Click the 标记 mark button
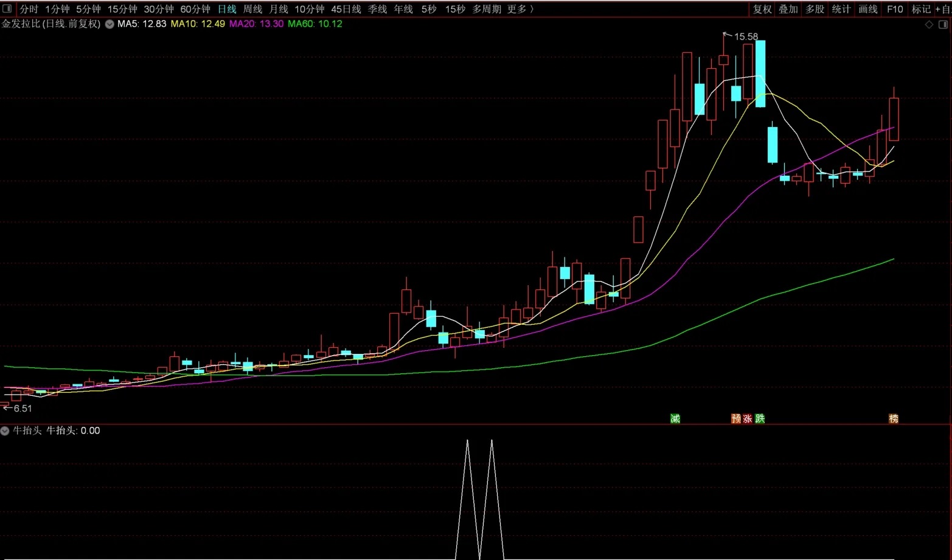The image size is (952, 560). coord(921,9)
